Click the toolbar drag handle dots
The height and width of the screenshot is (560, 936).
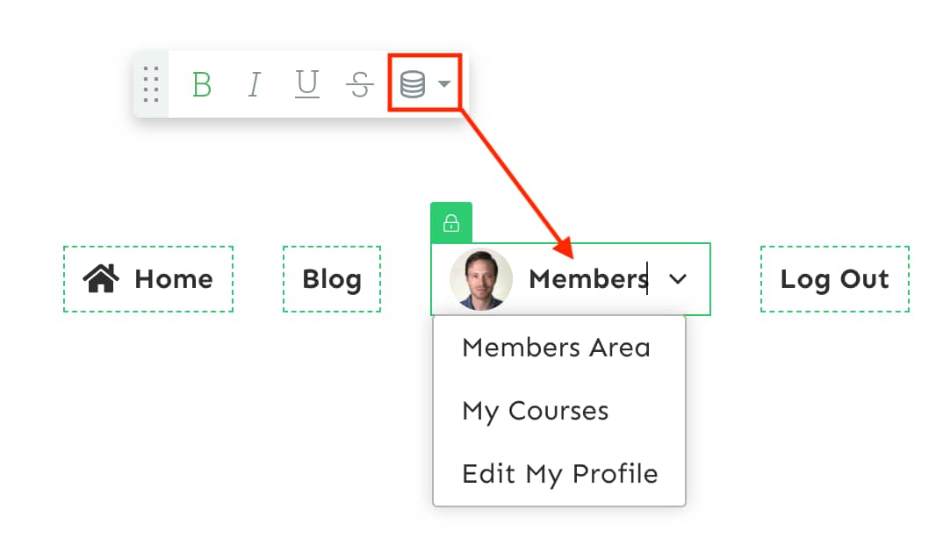[151, 84]
